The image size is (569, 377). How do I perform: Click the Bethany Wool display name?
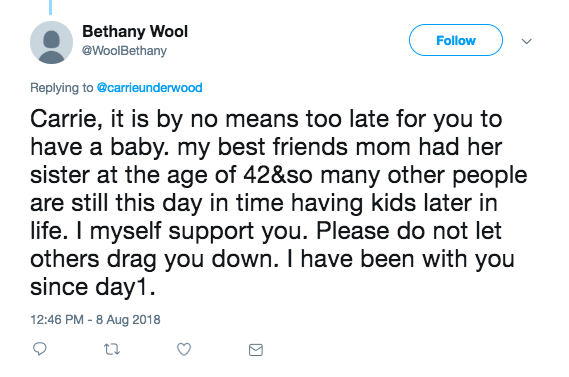click(135, 32)
